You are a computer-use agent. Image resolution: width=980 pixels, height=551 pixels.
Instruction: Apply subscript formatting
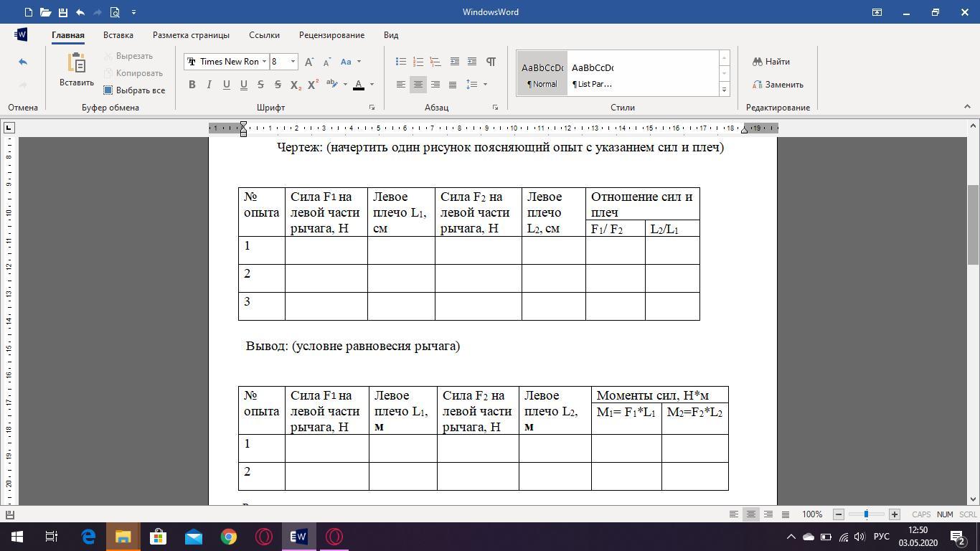[x=296, y=85]
